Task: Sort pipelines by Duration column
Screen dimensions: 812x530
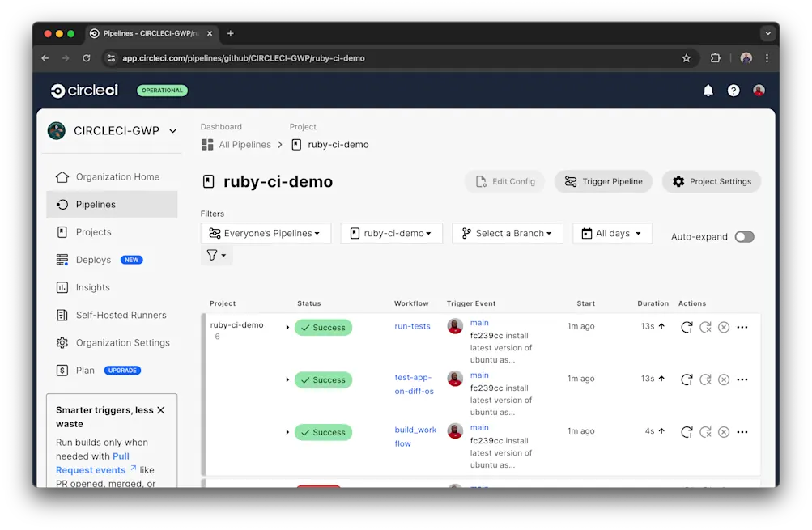Action: pyautogui.click(x=653, y=303)
